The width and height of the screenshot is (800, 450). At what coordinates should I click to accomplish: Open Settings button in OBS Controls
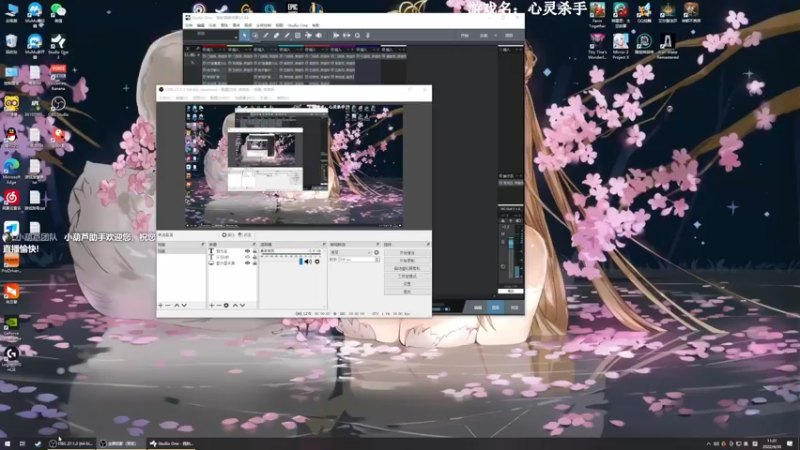(407, 284)
